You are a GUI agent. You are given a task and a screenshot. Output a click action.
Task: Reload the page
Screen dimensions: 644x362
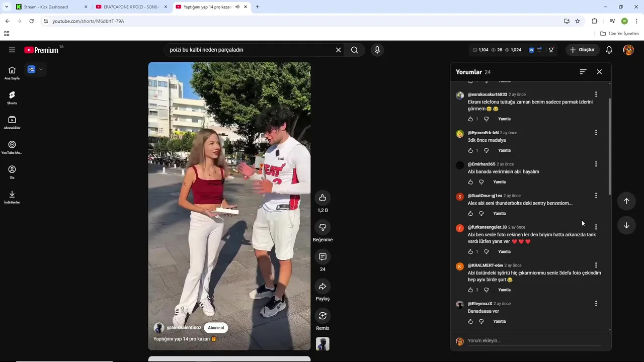click(31, 21)
